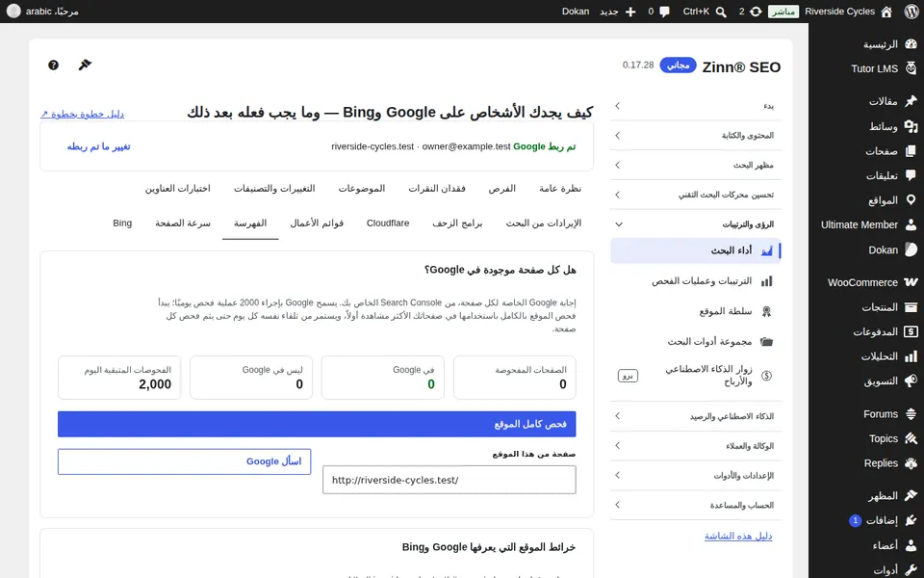
Task: Click the pin icon beside the help icon
Action: (85, 65)
